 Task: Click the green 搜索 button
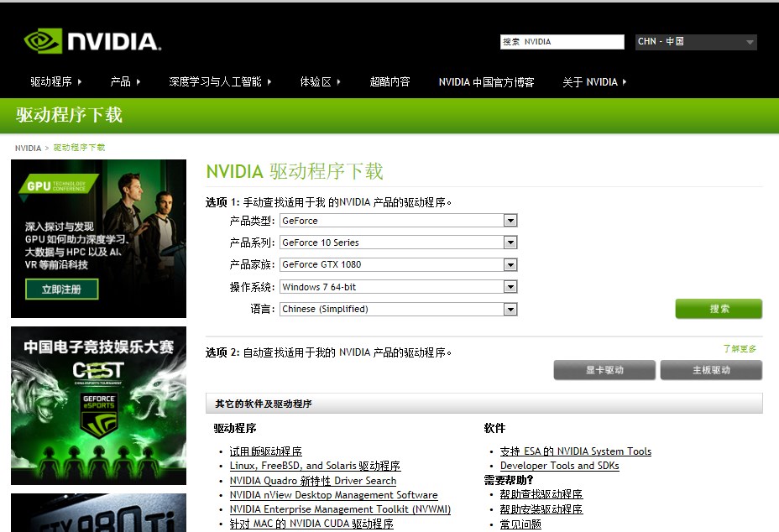(719, 309)
